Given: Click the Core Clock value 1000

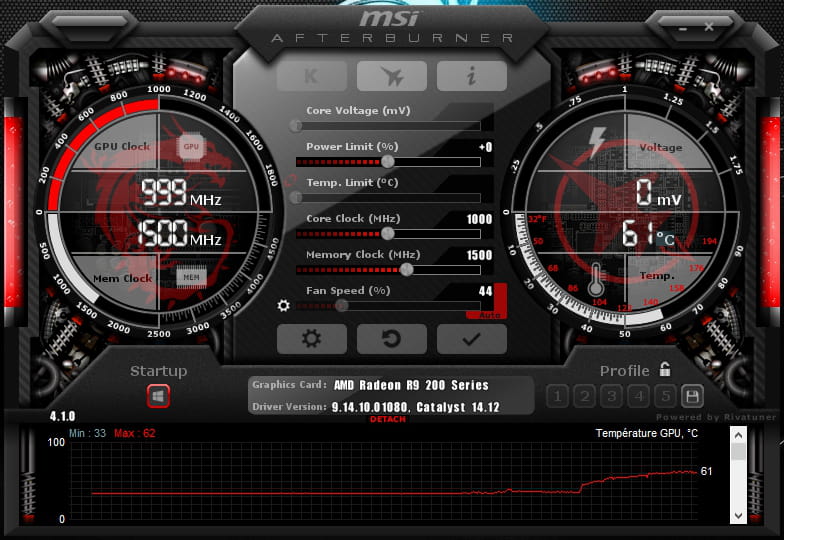Looking at the screenshot, I should point(479,219).
